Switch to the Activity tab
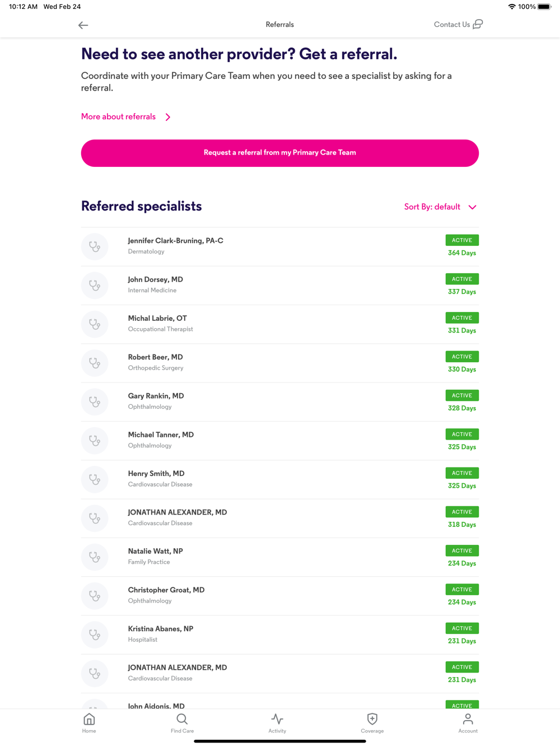Viewport: 560px width, 747px height. [x=277, y=722]
